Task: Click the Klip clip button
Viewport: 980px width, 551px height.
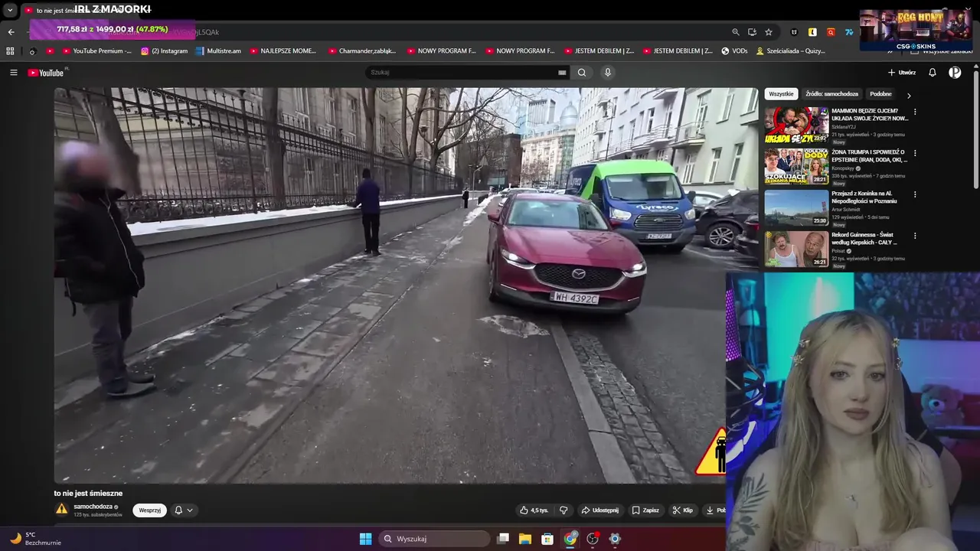Action: tap(682, 510)
